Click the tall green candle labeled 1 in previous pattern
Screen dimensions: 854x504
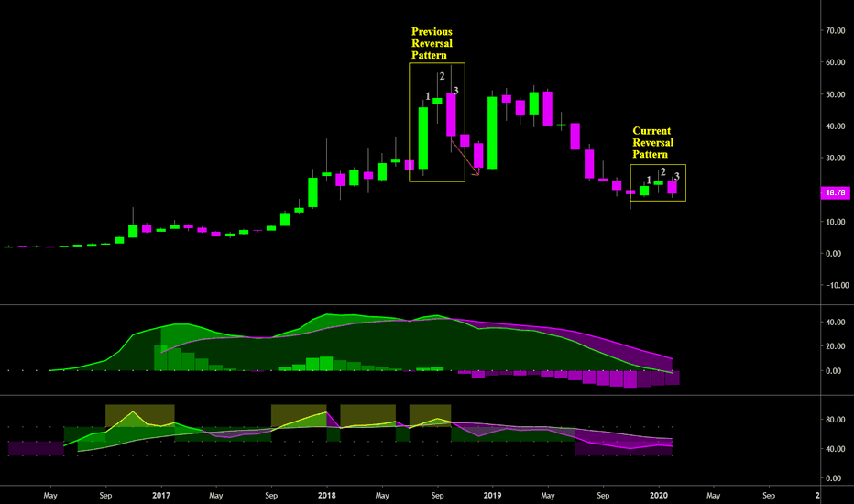[x=423, y=137]
